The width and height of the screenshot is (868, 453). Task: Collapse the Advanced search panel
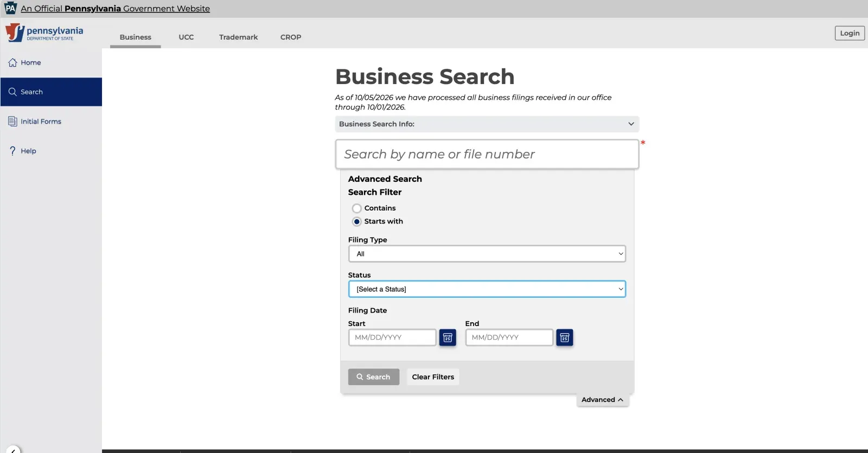coord(602,400)
